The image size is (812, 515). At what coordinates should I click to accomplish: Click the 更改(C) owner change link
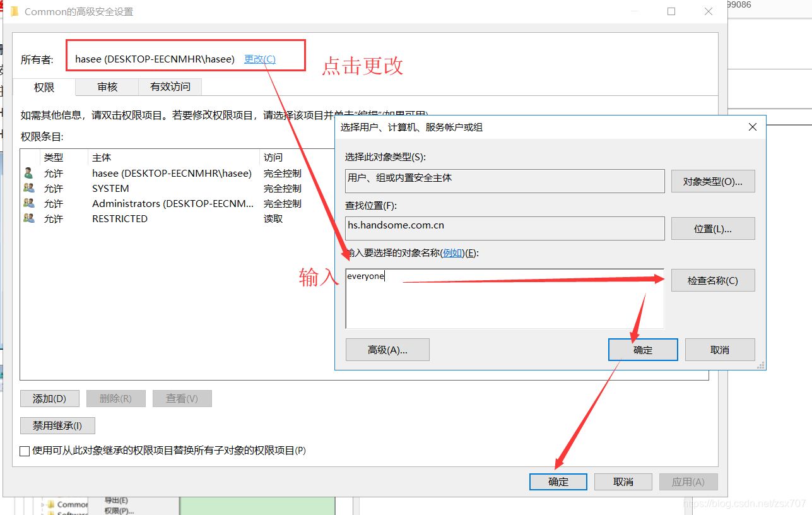pyautogui.click(x=260, y=59)
